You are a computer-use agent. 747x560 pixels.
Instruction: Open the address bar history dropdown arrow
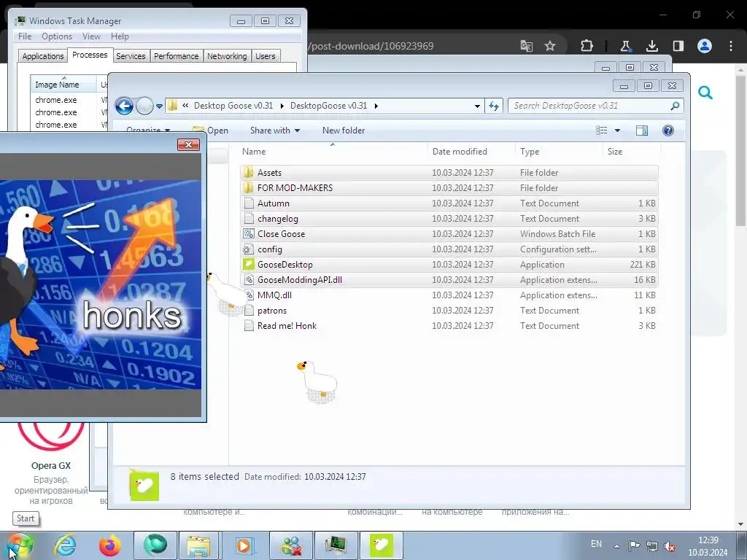click(x=477, y=106)
